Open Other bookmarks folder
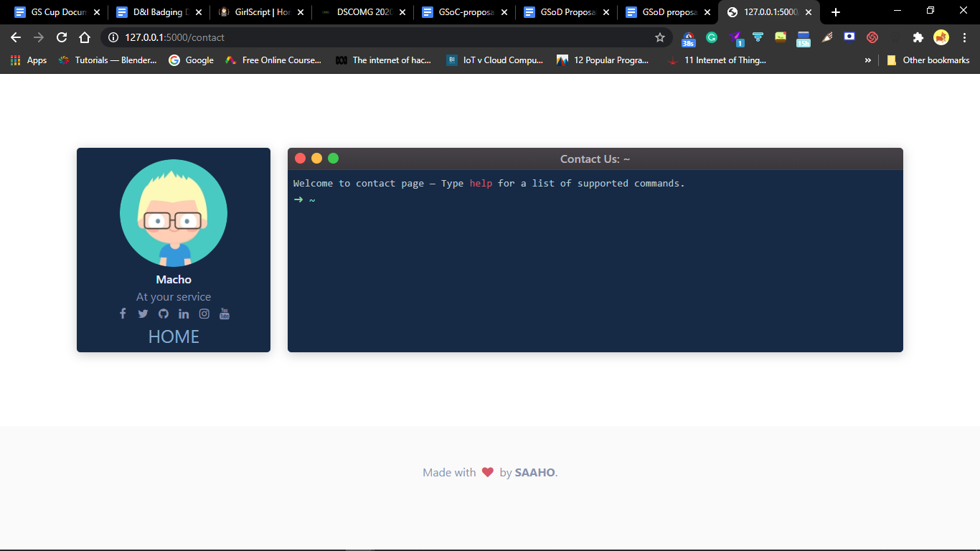 928,60
